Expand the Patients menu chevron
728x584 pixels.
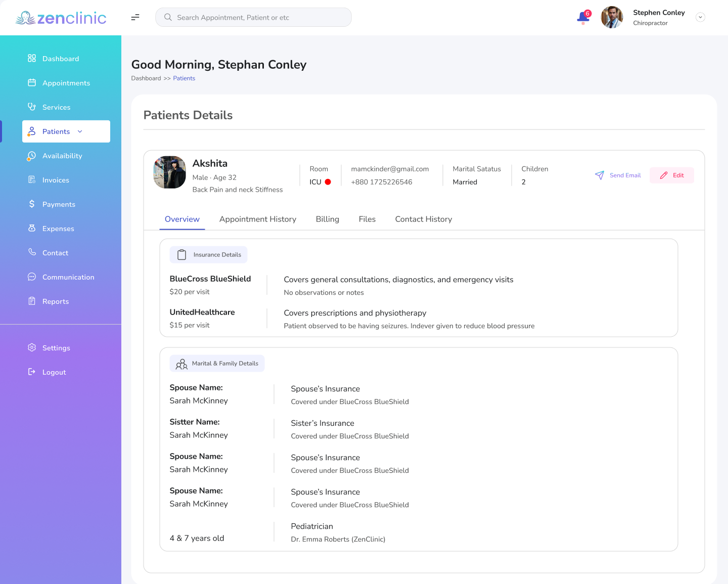(x=80, y=131)
